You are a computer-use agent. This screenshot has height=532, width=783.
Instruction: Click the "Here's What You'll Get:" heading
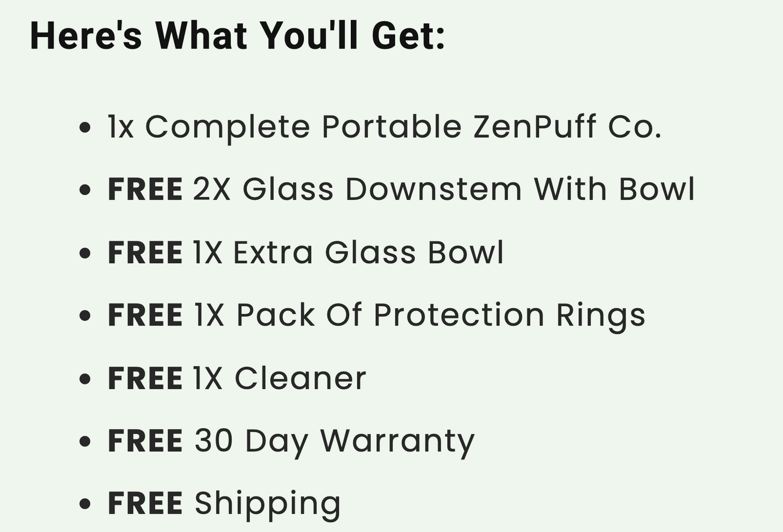tap(238, 35)
